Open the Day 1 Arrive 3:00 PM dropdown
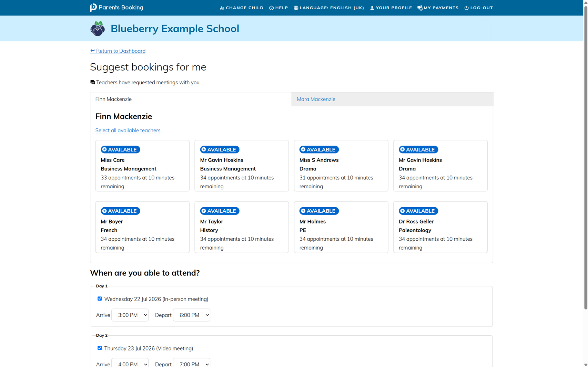This screenshot has height=367, width=588. click(130, 315)
